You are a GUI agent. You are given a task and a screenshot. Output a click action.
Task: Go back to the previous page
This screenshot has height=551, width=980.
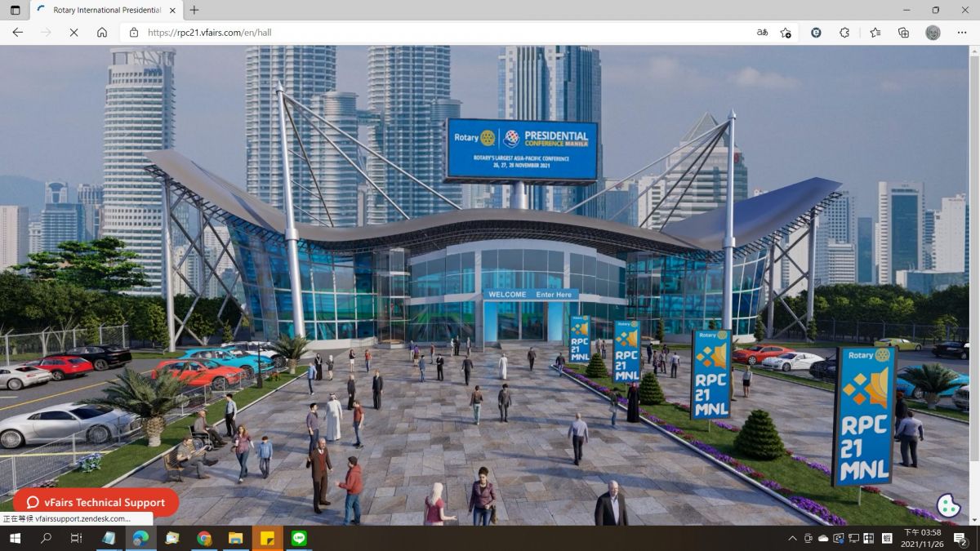(17, 33)
